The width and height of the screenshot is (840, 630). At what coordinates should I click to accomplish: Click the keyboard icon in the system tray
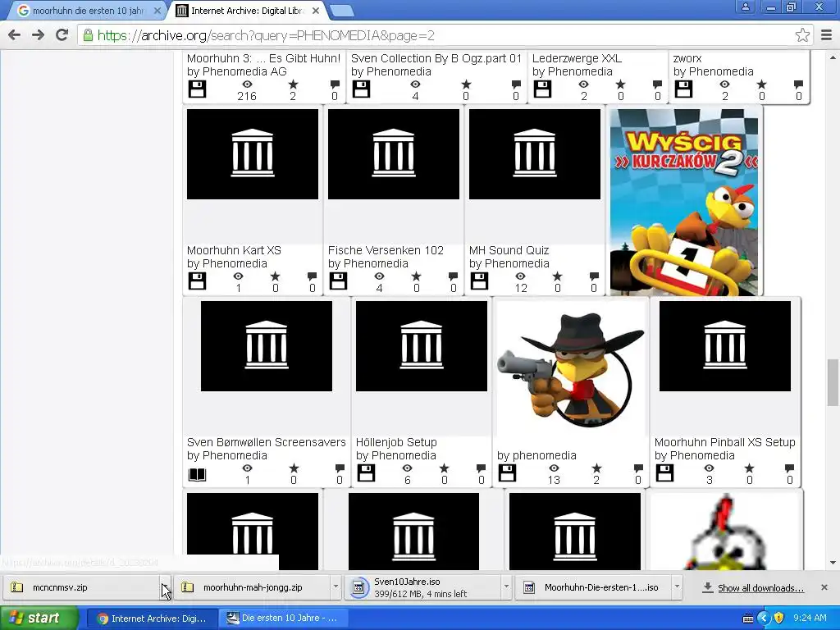pos(748,619)
